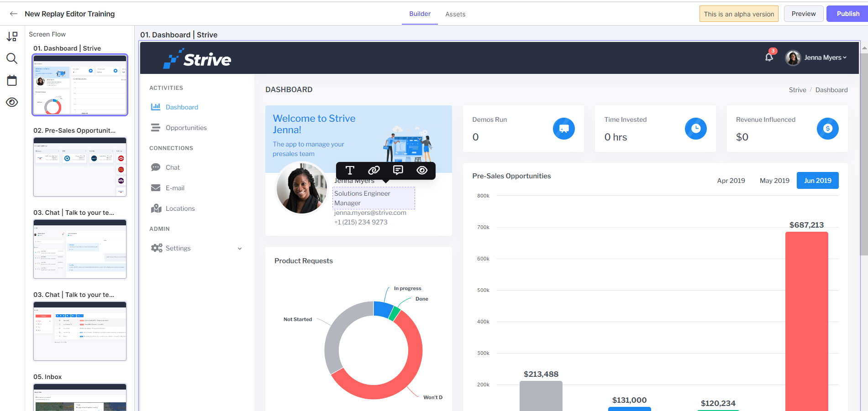Image resolution: width=868 pixels, height=411 pixels.
Task: Click Jenna Myers profile photo in card
Action: pyautogui.click(x=302, y=188)
